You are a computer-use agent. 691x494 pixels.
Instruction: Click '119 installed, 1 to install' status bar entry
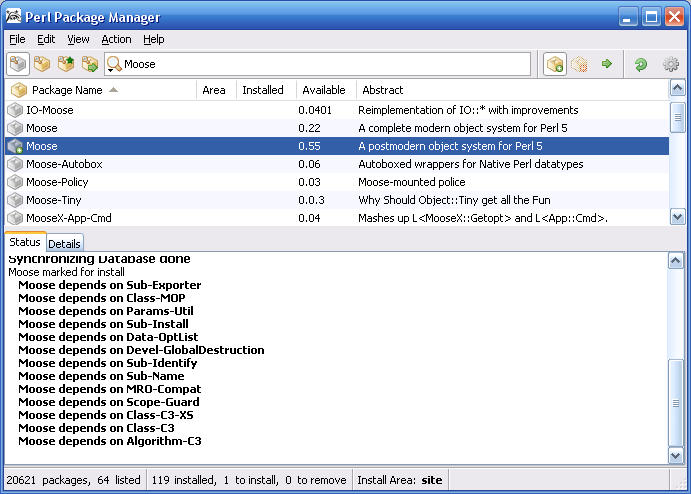(249, 480)
